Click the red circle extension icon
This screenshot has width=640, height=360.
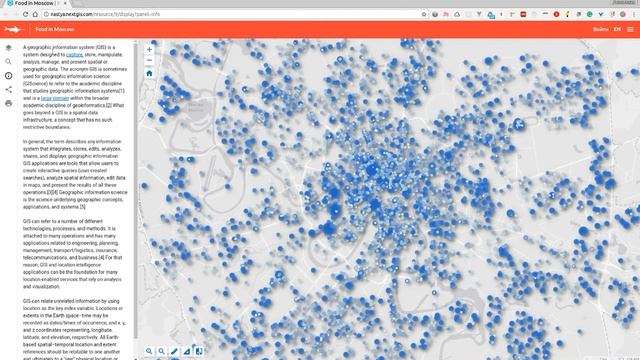point(556,14)
